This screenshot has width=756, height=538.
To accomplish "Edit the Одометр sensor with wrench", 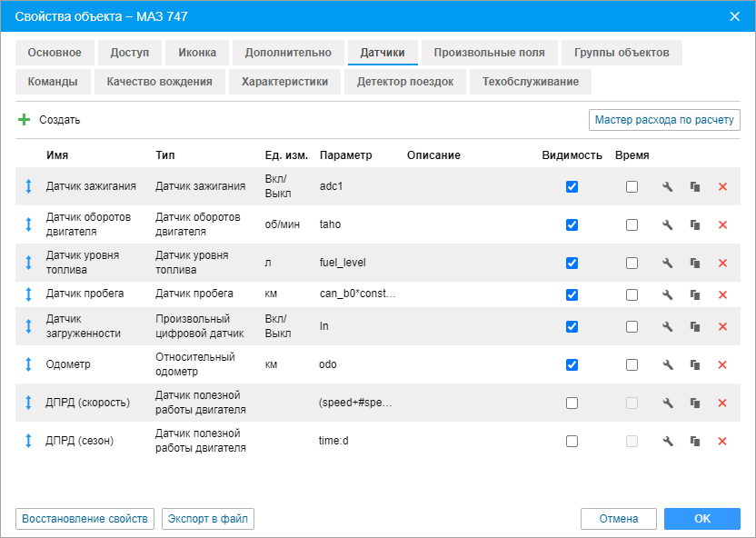I will click(x=667, y=364).
